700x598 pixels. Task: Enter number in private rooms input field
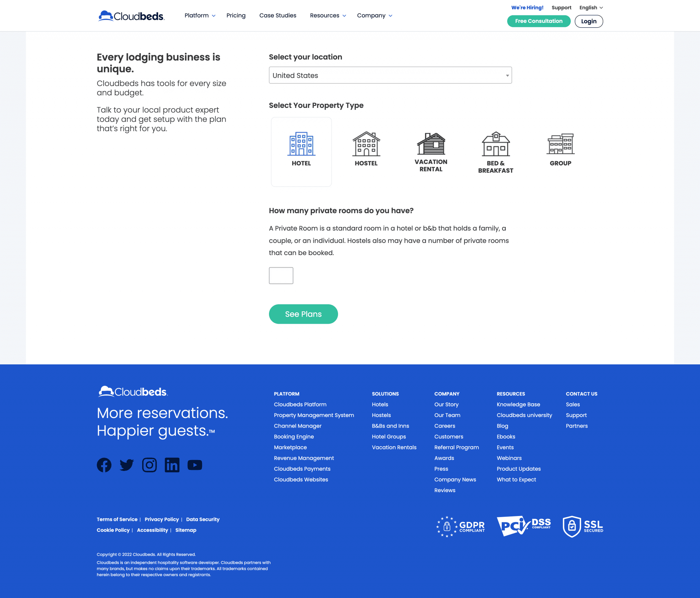point(281,275)
